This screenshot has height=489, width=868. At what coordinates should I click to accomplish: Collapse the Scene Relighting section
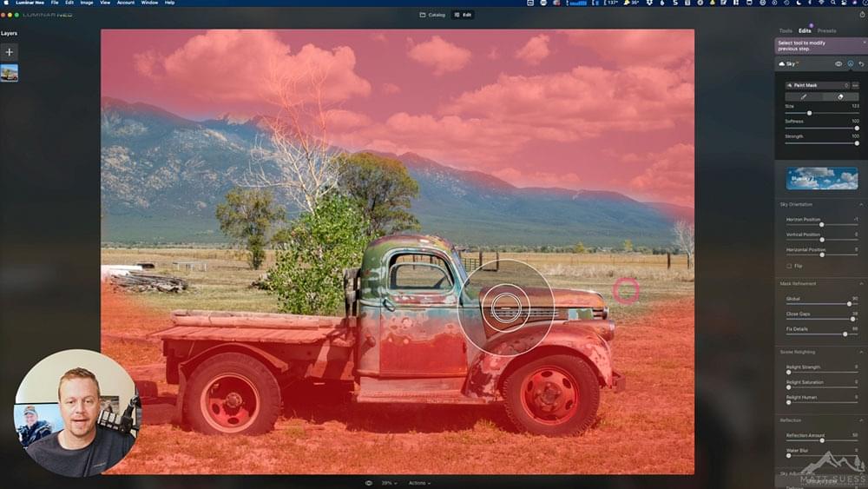pos(861,352)
